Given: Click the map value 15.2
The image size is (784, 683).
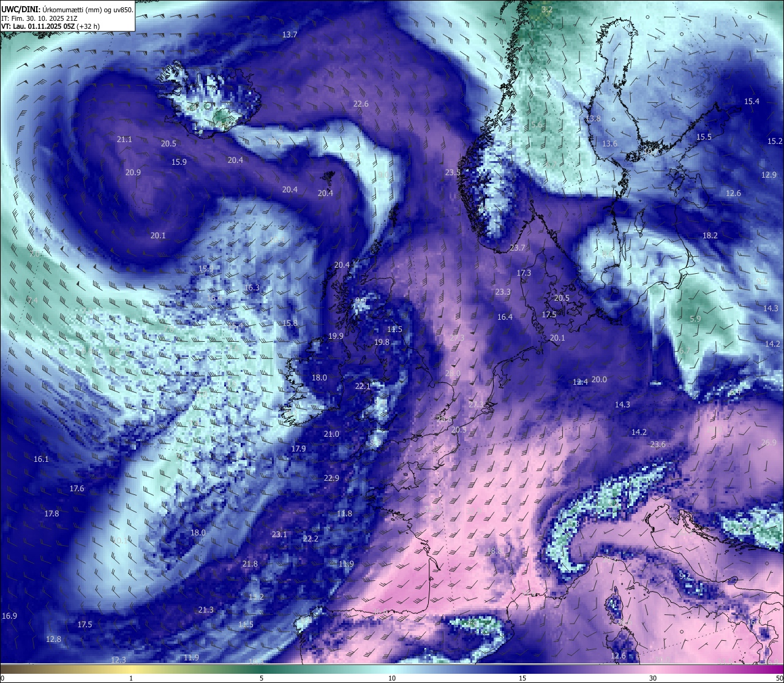Looking at the screenshot, I should 775,142.
